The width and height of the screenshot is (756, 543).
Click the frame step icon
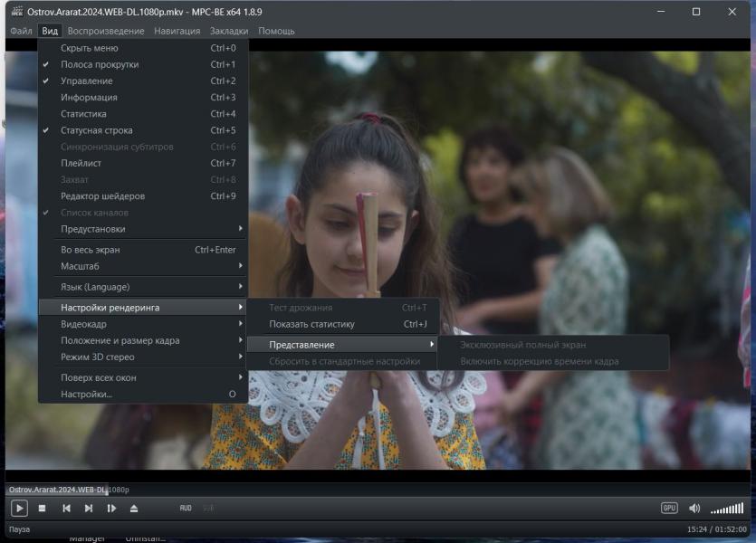[111, 509]
